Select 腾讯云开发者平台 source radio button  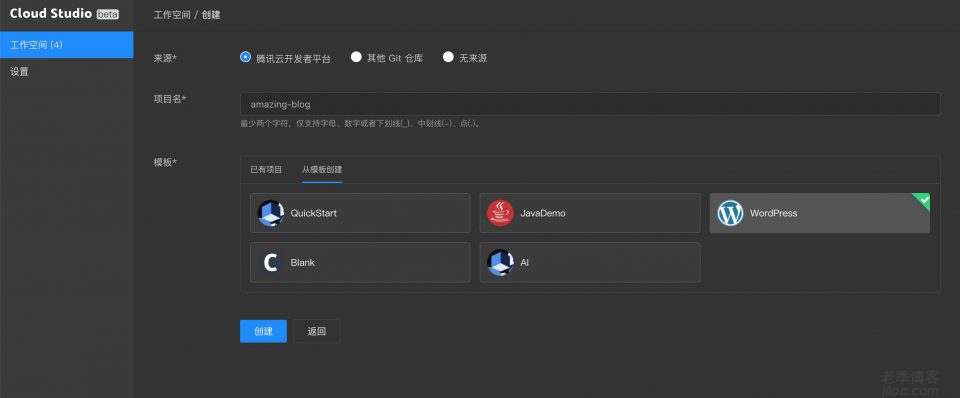246,57
